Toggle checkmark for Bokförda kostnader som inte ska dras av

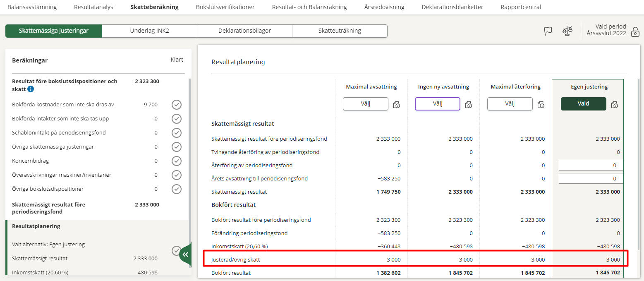coord(177,105)
